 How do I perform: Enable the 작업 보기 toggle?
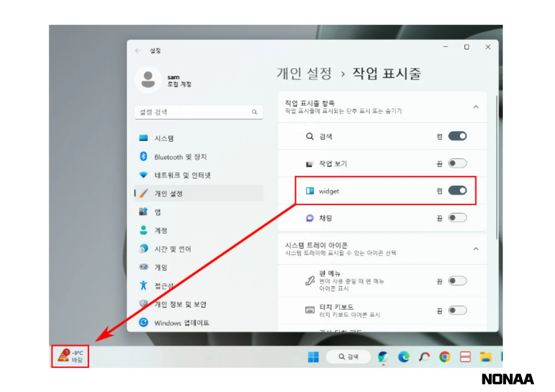457,163
